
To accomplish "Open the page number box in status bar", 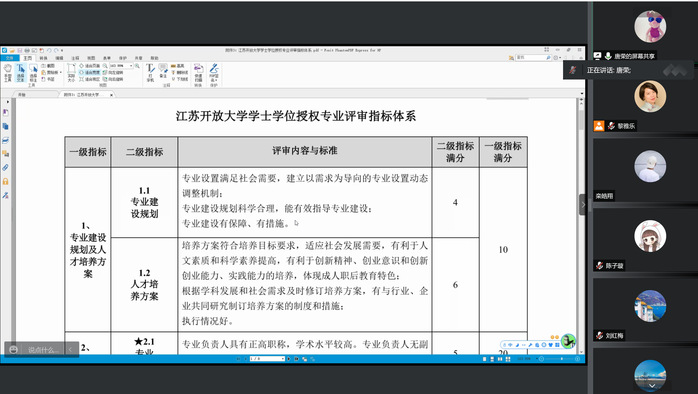I will point(267,359).
